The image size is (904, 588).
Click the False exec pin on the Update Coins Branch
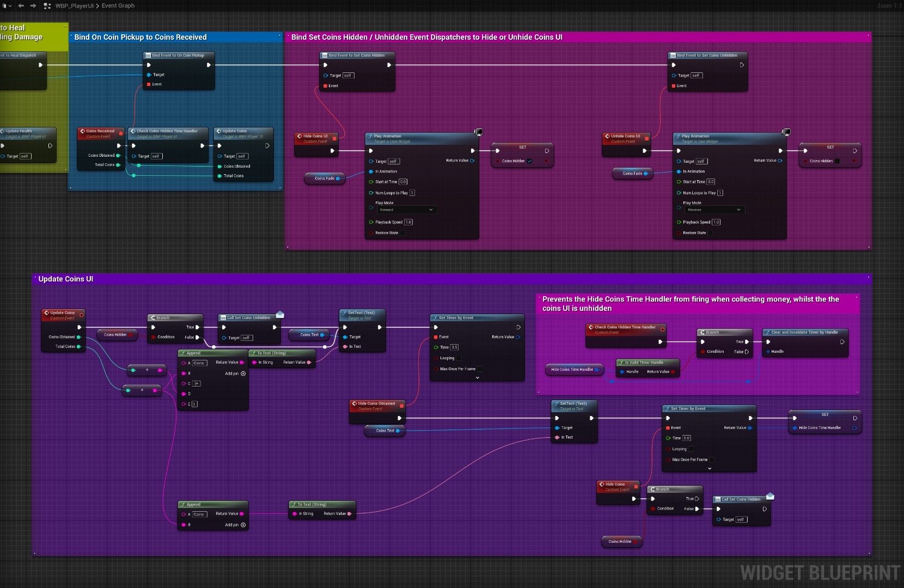click(x=197, y=337)
